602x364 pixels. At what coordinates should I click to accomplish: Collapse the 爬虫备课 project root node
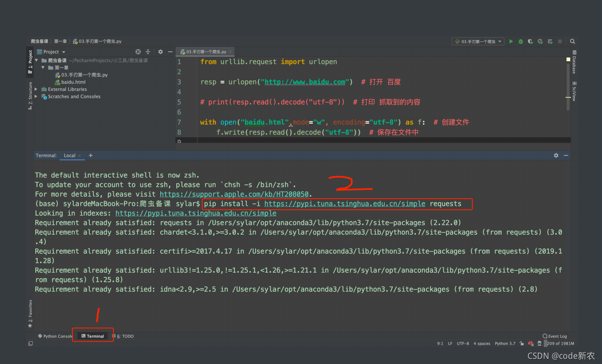pyautogui.click(x=36, y=60)
